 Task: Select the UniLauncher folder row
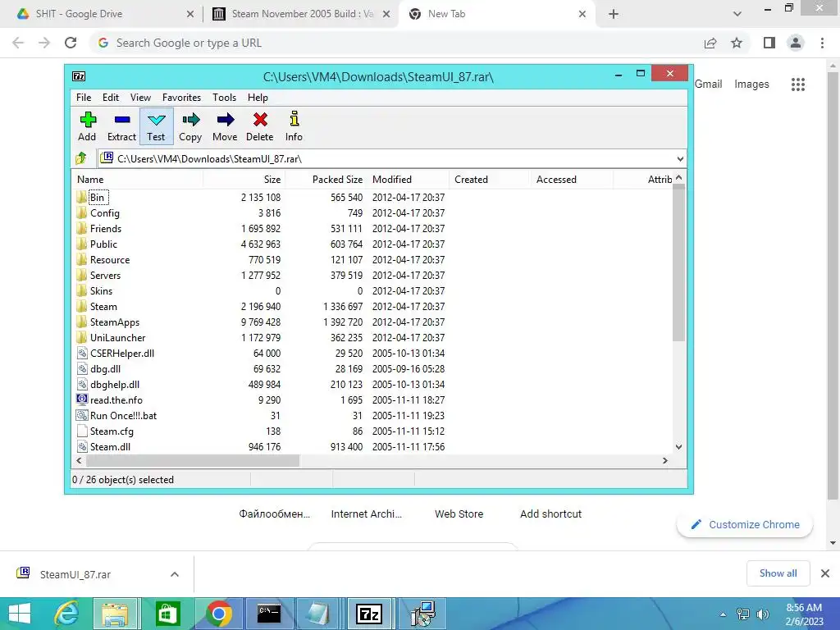click(x=372, y=337)
